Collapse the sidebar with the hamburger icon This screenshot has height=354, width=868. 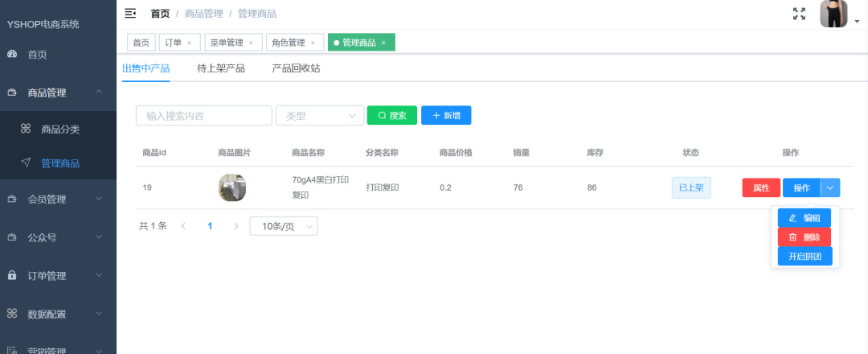[x=130, y=14]
